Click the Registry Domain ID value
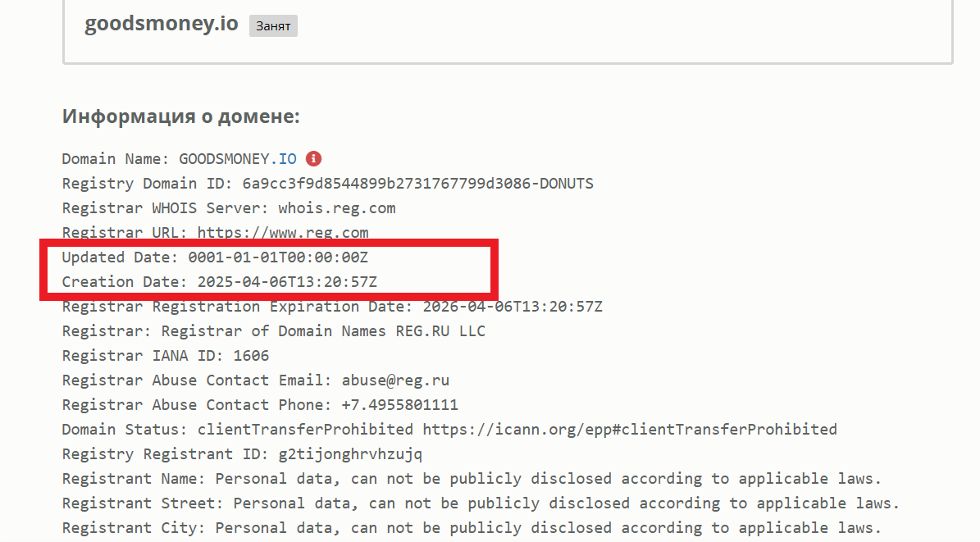The image size is (980, 542). (417, 184)
